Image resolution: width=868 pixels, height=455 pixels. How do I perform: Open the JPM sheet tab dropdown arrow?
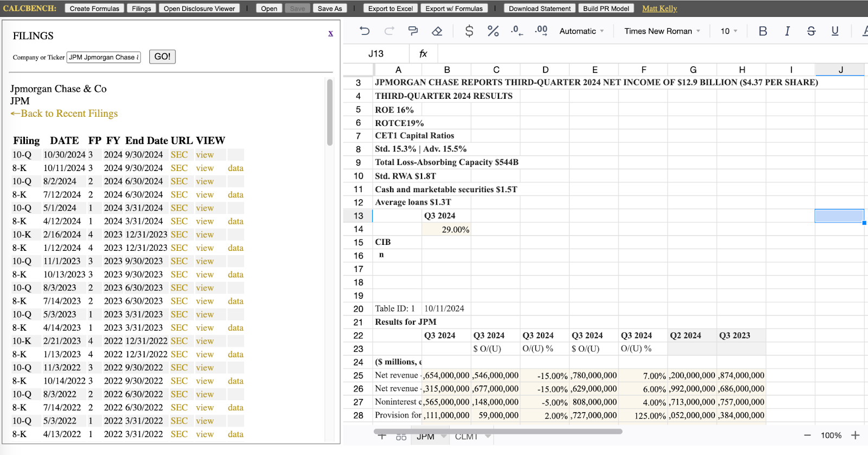pos(444,436)
